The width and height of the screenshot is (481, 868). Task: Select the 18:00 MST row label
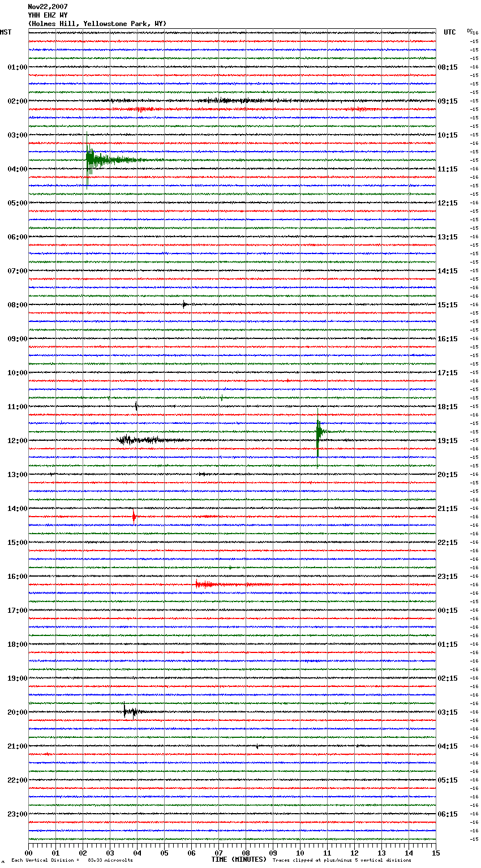pyautogui.click(x=18, y=644)
